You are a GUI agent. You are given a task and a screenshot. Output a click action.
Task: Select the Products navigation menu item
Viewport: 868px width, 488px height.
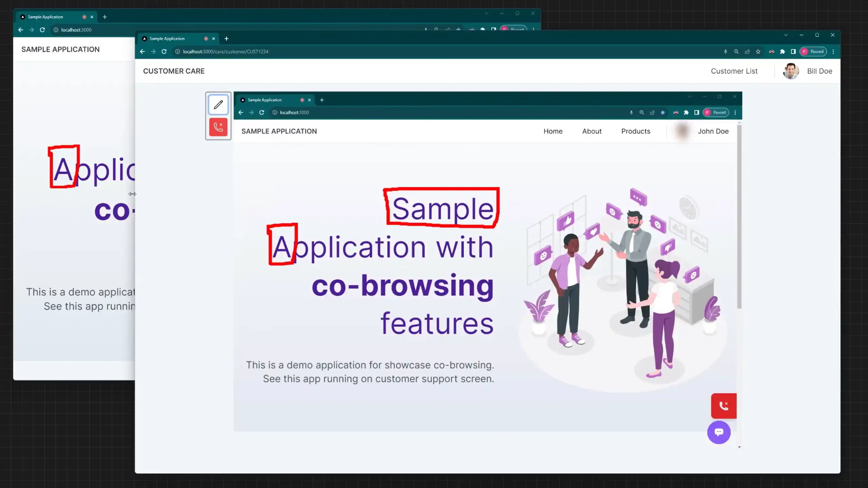coord(635,131)
